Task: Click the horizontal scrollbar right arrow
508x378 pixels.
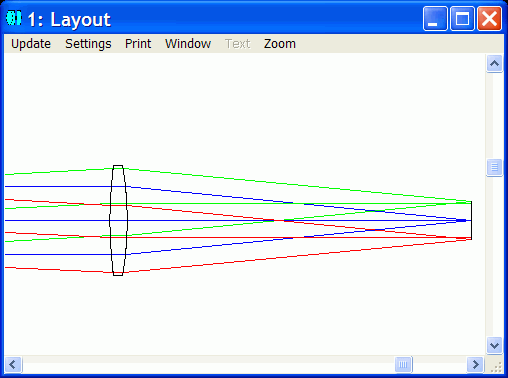Action: coord(475,364)
